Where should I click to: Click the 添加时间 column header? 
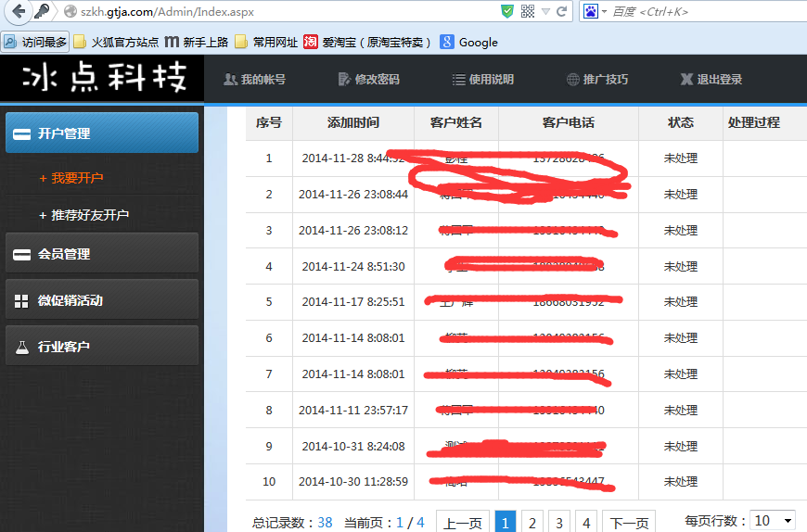(353, 123)
